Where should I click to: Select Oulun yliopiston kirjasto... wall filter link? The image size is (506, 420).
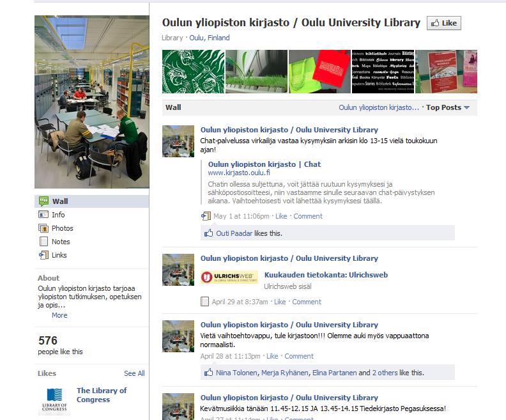click(x=379, y=107)
